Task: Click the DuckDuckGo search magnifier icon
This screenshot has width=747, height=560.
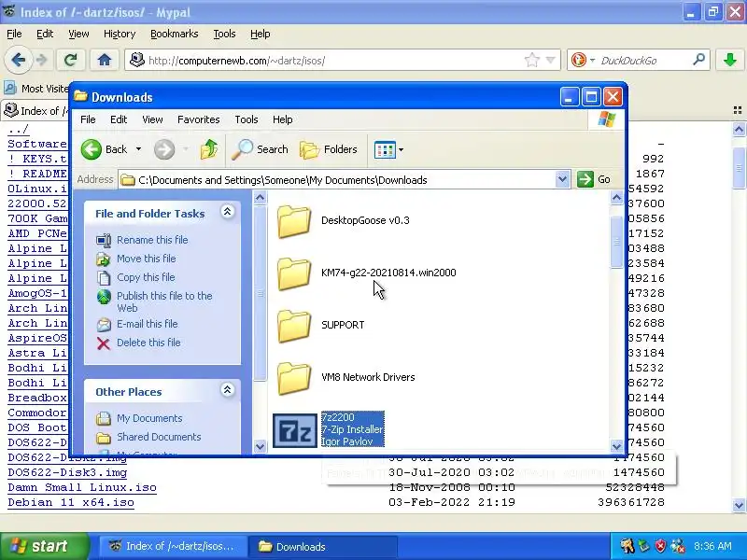Action: pos(698,60)
